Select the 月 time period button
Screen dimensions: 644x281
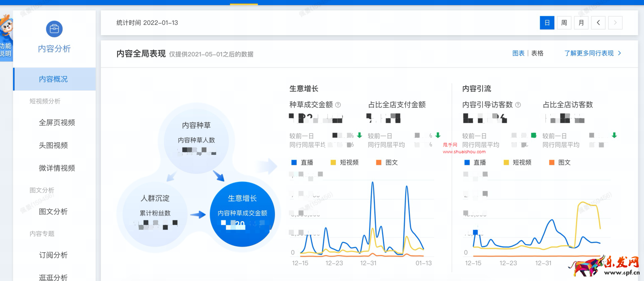click(581, 23)
